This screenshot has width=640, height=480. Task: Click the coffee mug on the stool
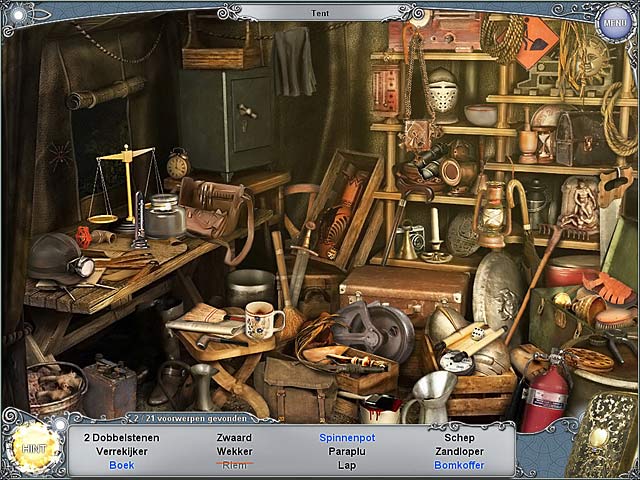pyautogui.click(x=263, y=321)
